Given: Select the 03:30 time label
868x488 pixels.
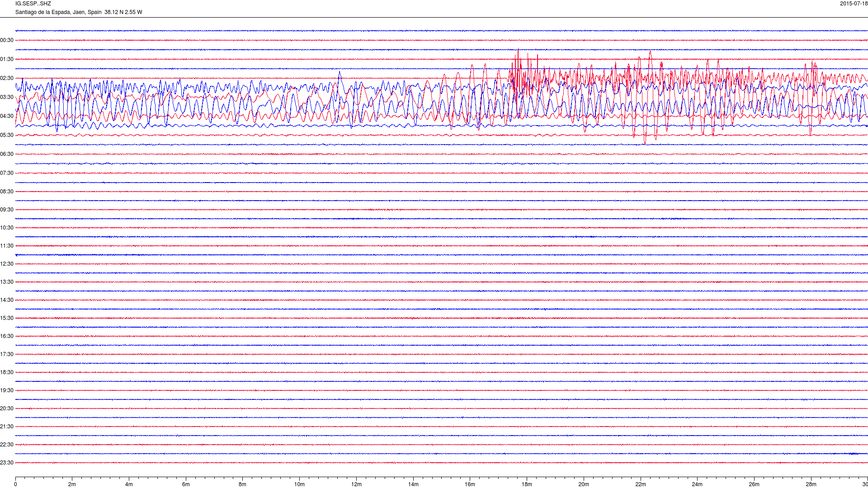Looking at the screenshot, I should point(7,97).
